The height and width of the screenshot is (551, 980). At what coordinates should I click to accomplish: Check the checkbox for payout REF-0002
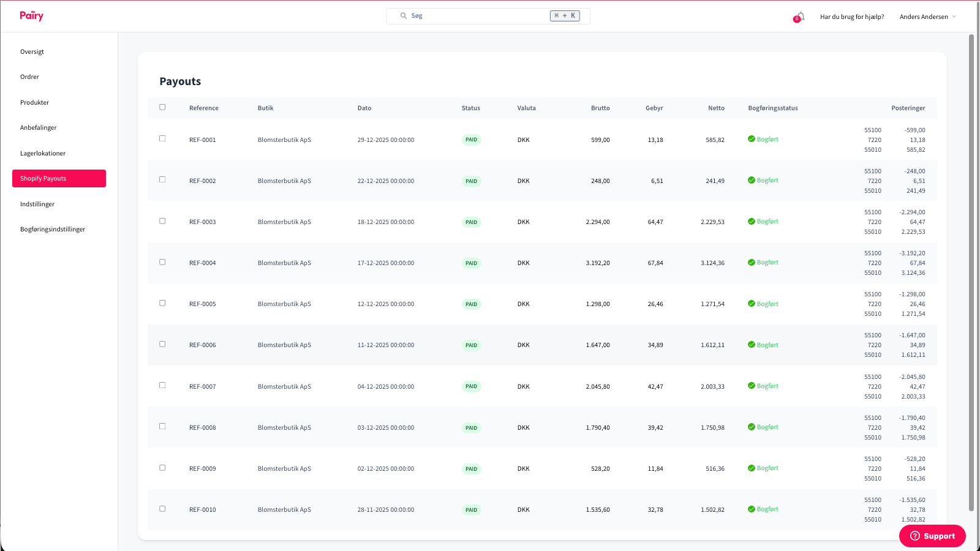coord(162,180)
